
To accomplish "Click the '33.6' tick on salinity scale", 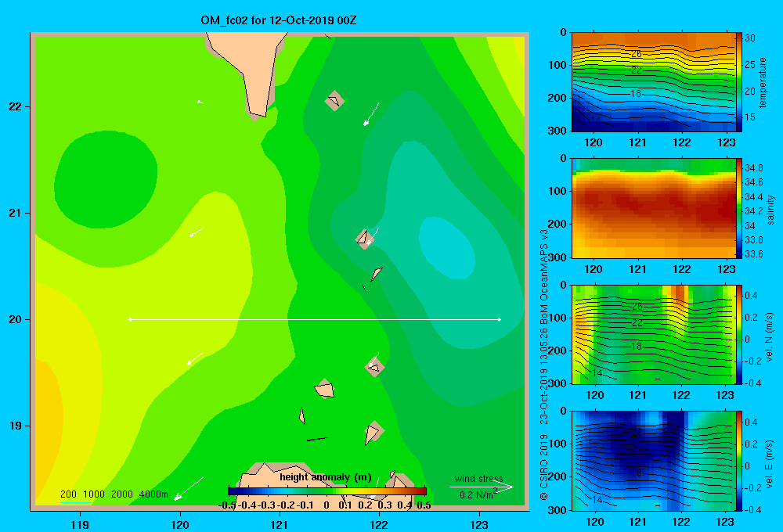I will click(x=754, y=254).
